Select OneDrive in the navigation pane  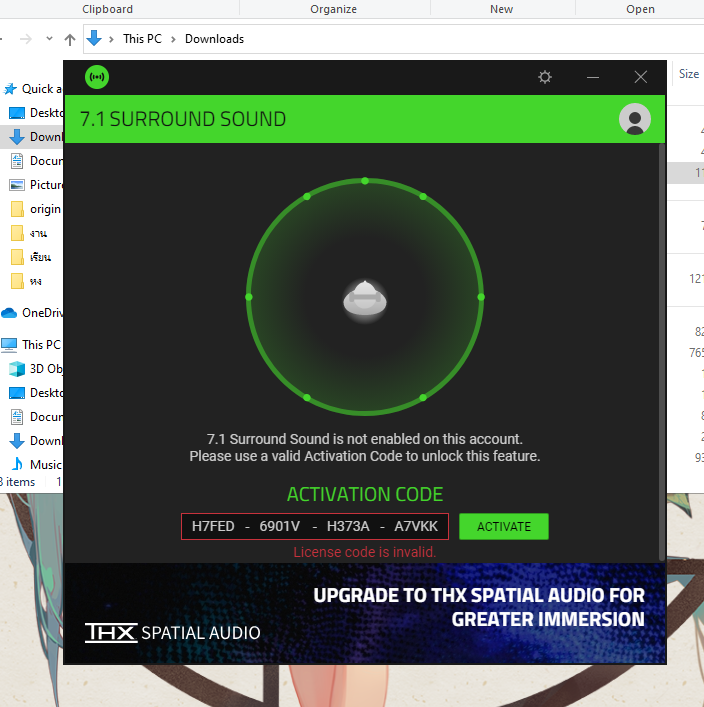[x=32, y=312]
